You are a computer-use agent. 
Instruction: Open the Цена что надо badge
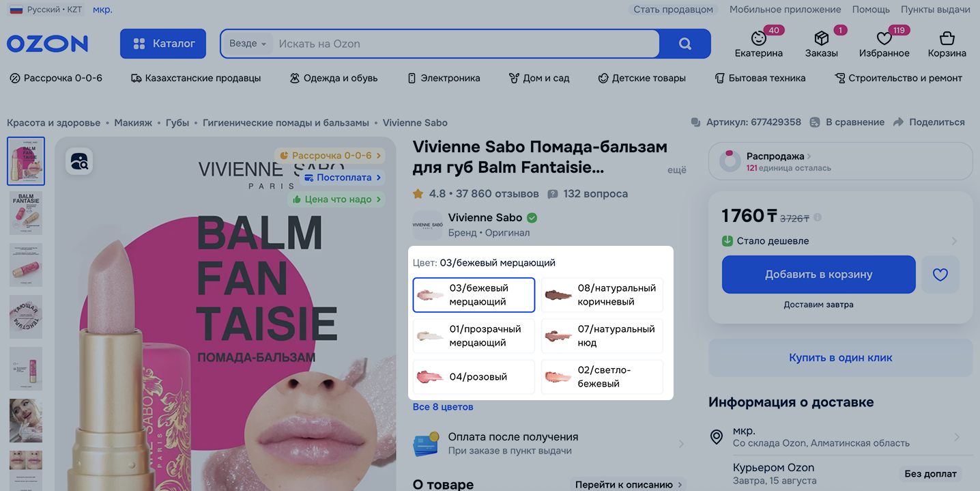tap(336, 199)
